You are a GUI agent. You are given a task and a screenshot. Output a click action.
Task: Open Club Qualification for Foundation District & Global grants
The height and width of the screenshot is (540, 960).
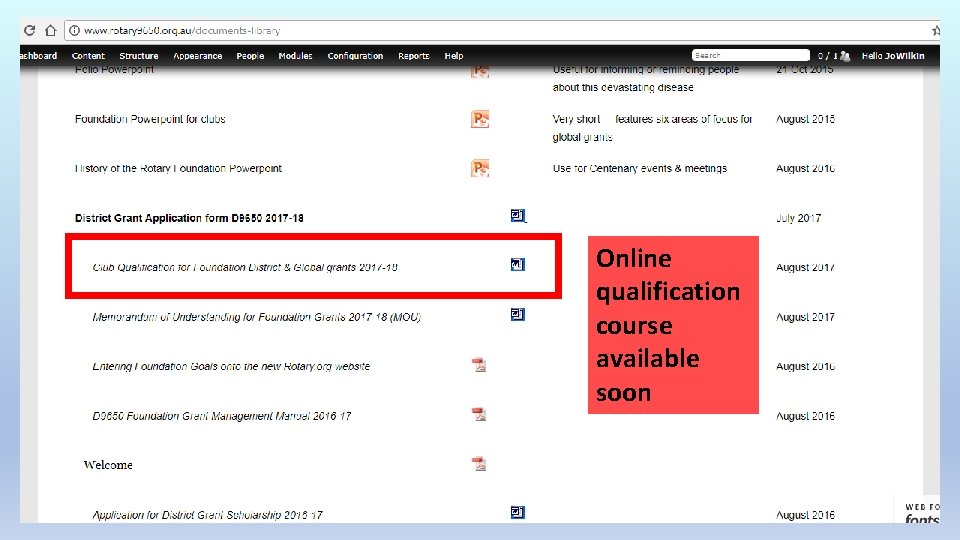[245, 268]
